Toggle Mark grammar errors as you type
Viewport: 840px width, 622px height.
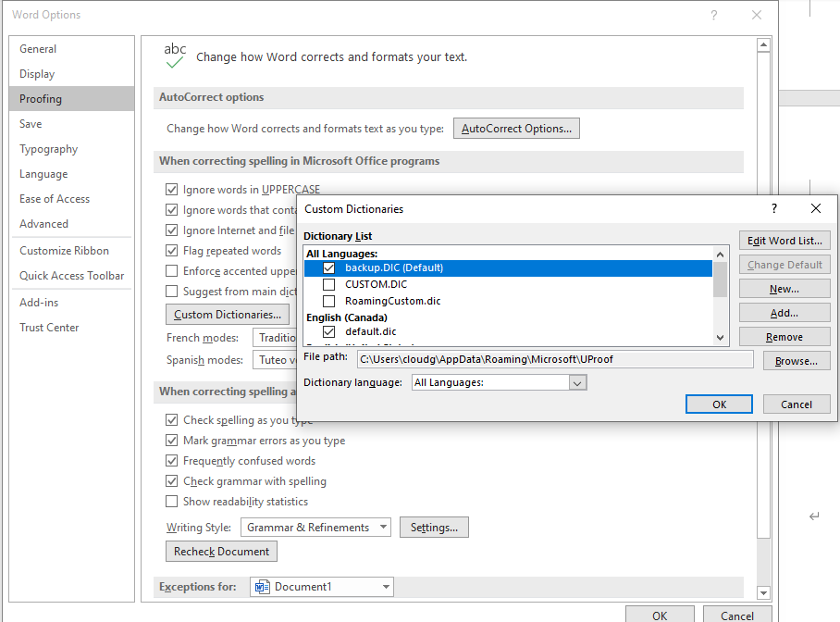(171, 441)
